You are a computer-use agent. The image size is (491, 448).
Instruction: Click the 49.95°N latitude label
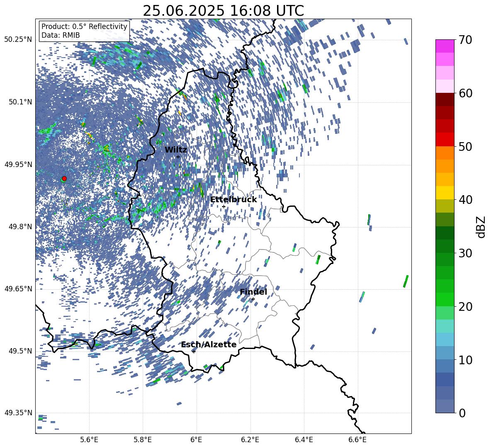[x=18, y=165]
